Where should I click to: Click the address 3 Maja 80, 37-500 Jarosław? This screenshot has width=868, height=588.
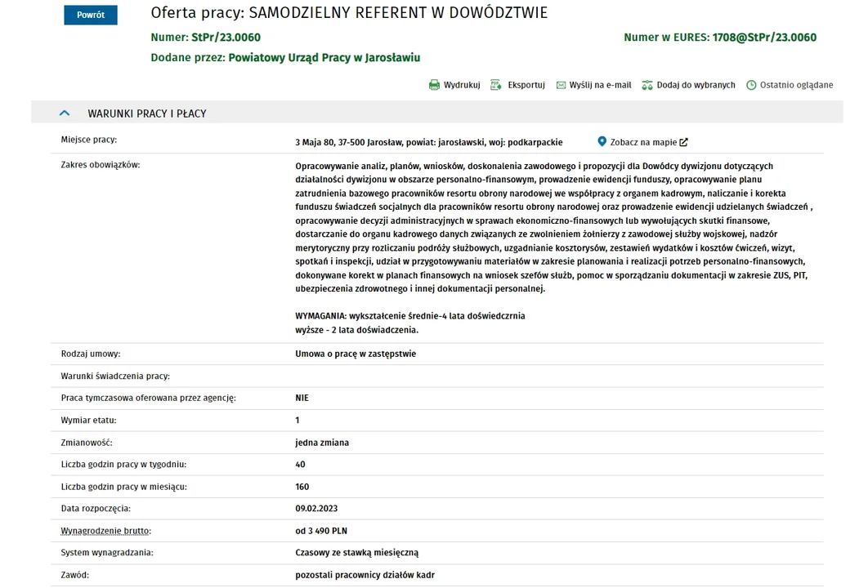pyautogui.click(x=349, y=142)
